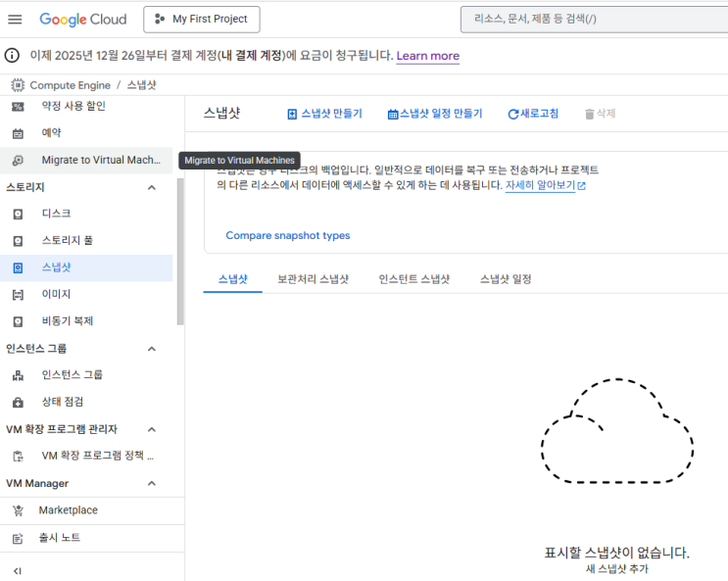Click 스냅샷 일정 만들기 button
Image resolution: width=728 pixels, height=581 pixels.
coord(435,114)
